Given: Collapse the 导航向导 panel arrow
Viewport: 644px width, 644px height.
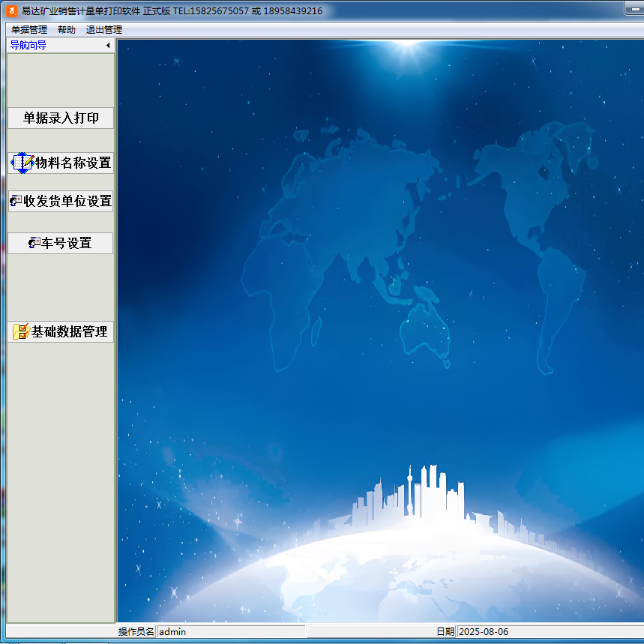Looking at the screenshot, I should point(108,45).
